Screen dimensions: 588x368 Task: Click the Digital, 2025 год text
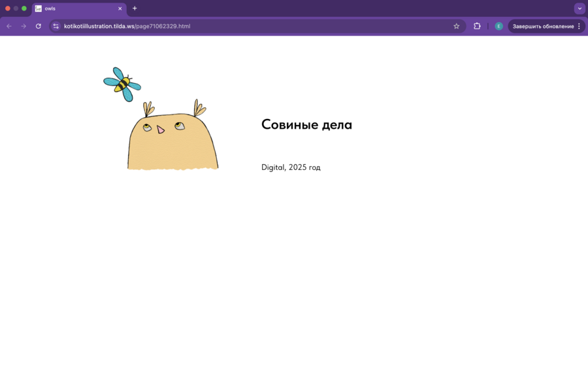[291, 167]
